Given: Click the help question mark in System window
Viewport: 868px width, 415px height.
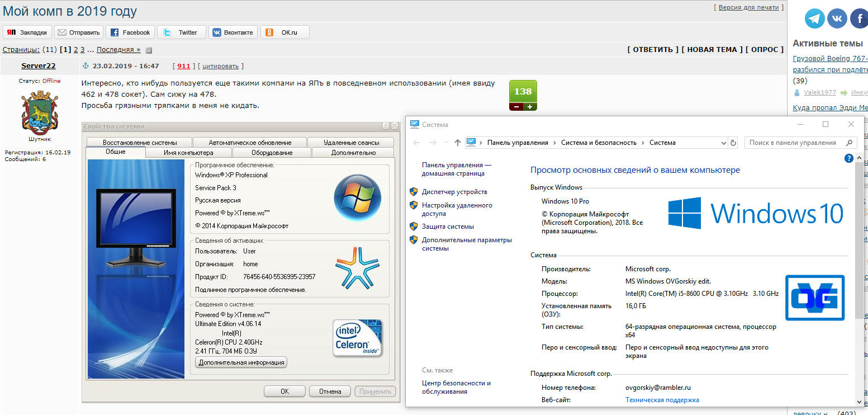Looking at the screenshot, I should [x=849, y=158].
